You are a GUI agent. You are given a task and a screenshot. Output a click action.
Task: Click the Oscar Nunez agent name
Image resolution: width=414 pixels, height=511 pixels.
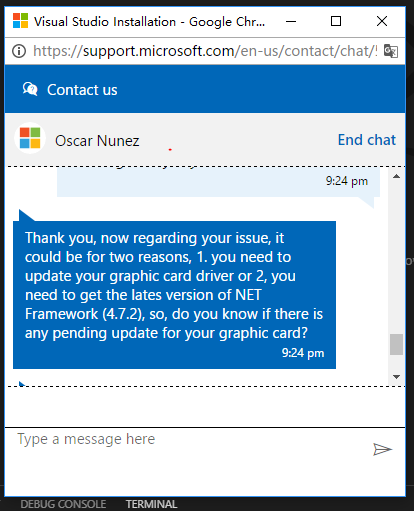point(97,141)
